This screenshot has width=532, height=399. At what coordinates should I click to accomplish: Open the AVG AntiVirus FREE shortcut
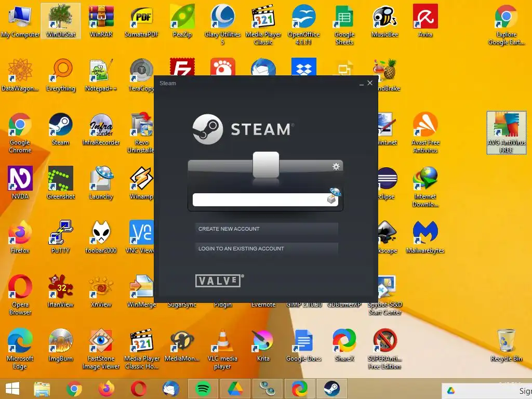pos(506,132)
